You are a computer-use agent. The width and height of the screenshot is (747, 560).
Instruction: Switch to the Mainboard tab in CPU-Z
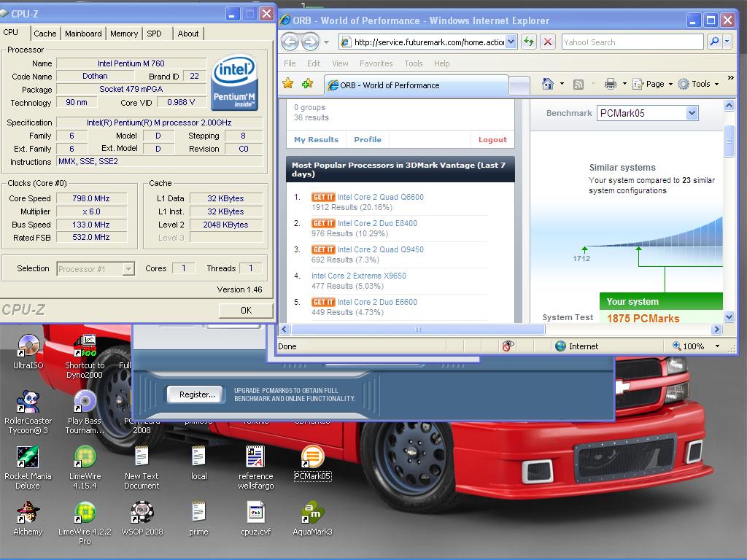point(83,34)
